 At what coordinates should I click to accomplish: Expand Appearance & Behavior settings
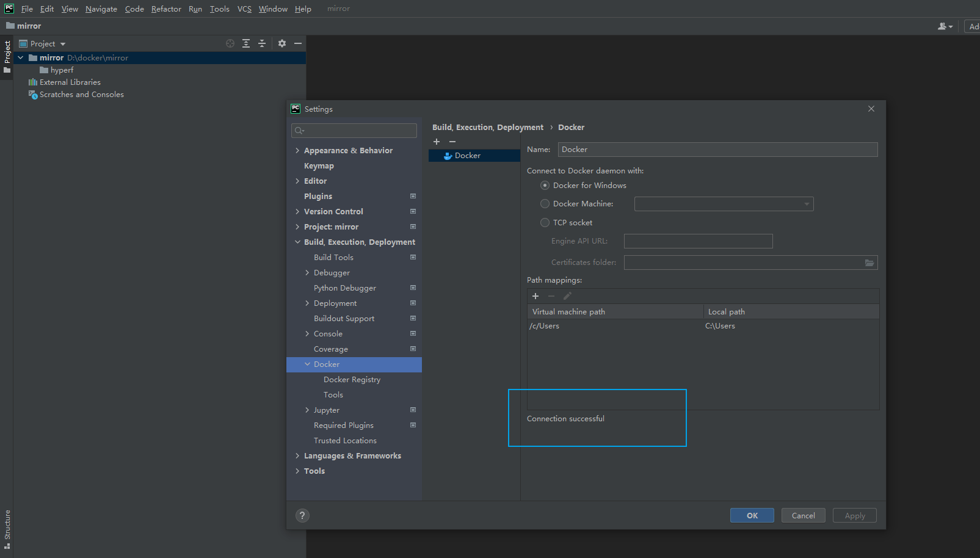pyautogui.click(x=297, y=150)
